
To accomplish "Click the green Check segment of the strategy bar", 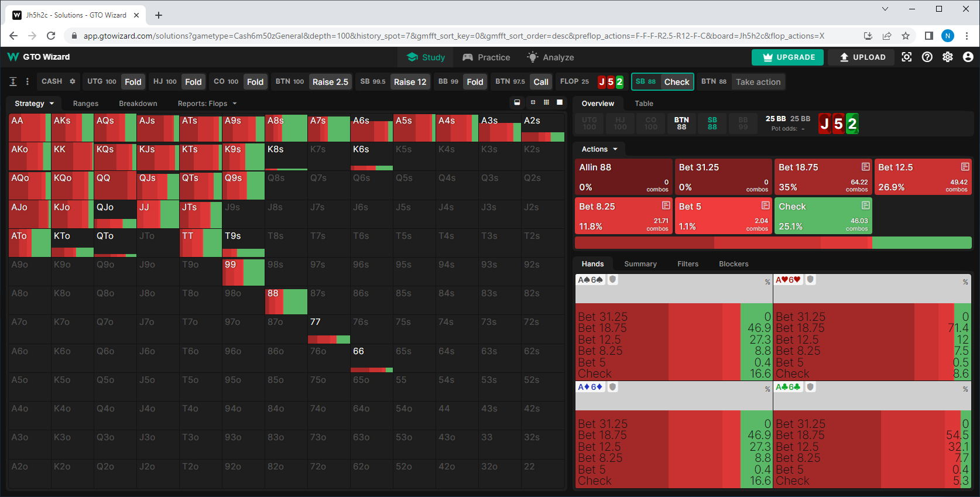I will point(921,243).
